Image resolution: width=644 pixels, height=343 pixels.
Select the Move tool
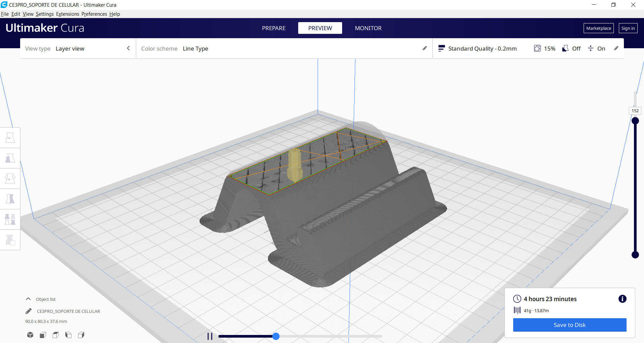click(10, 137)
